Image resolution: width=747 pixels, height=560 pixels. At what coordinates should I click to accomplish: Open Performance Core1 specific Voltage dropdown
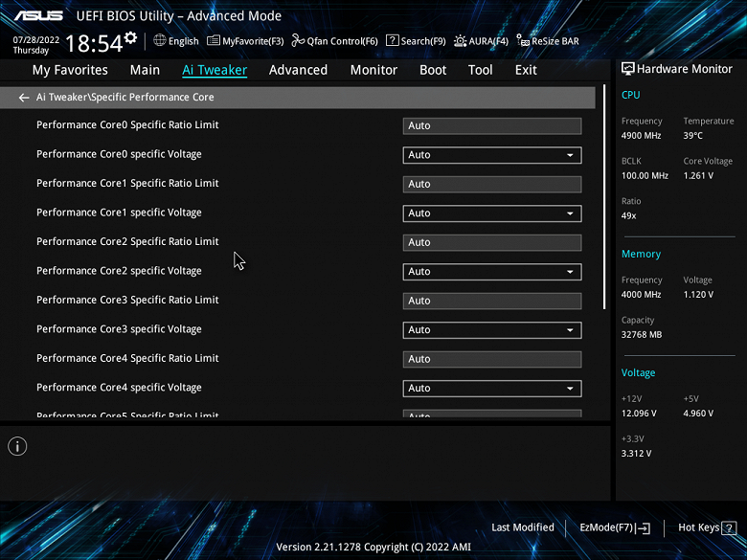492,213
